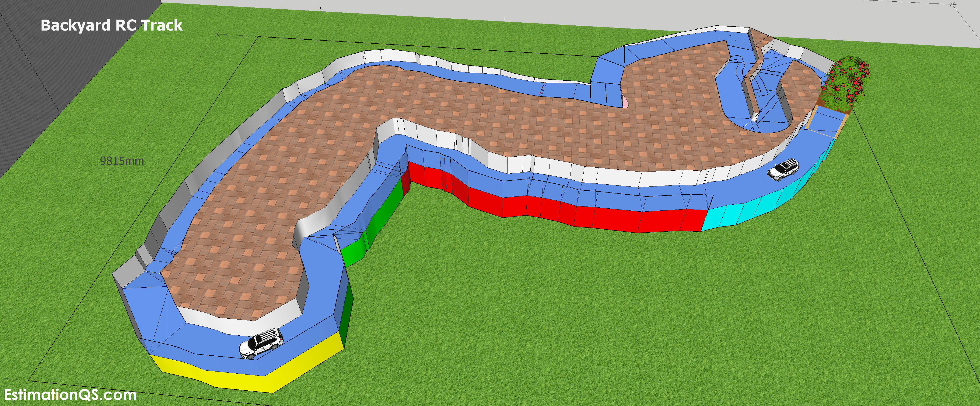Select the 9815mm dimension label
980x406 pixels.
(x=122, y=161)
